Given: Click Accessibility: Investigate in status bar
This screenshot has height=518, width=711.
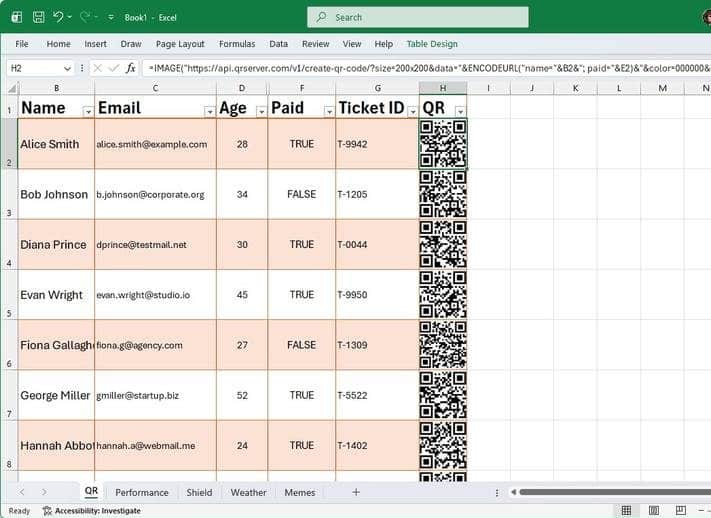Looking at the screenshot, I should [x=92, y=511].
